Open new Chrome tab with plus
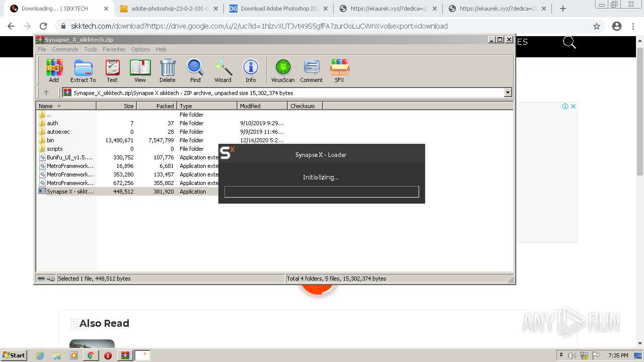The width and height of the screenshot is (644, 362). tap(563, 9)
